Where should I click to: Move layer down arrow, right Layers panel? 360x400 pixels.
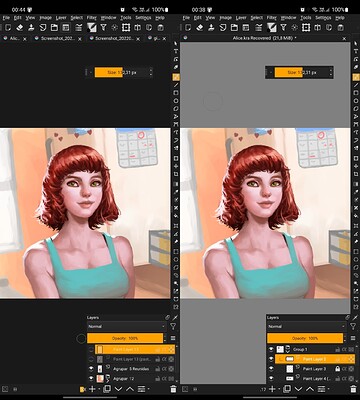tap(298, 389)
